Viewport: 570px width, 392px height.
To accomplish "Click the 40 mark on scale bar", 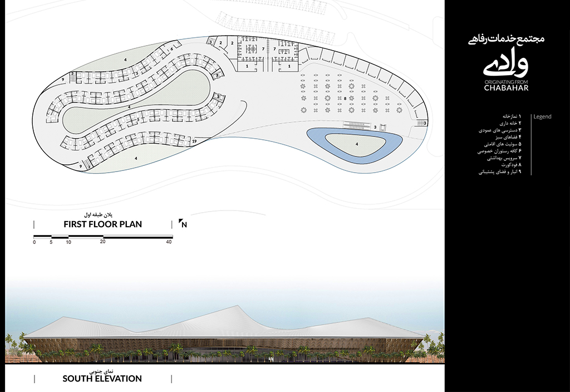I will (169, 242).
